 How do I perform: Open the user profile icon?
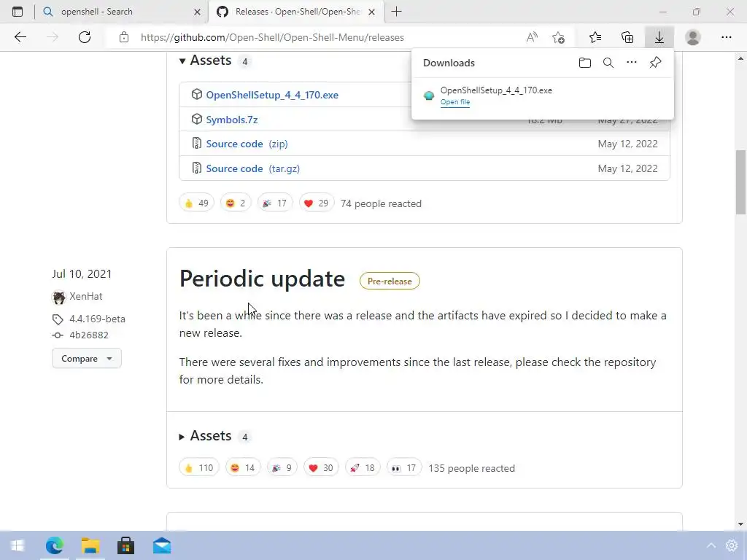click(x=693, y=37)
